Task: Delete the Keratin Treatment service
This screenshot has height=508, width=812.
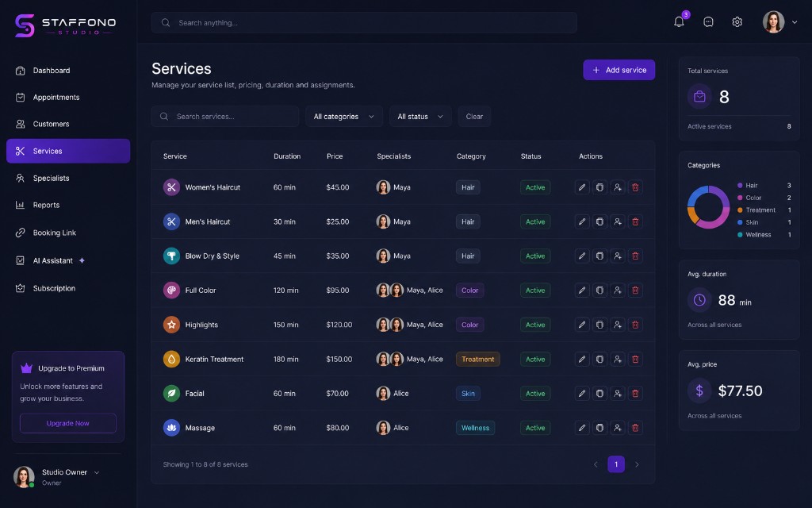Action: pyautogui.click(x=635, y=359)
